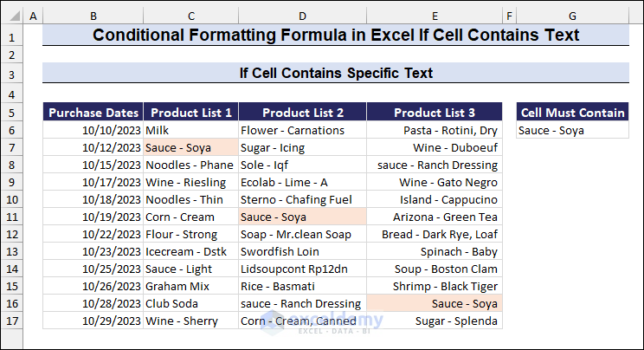Click the title cell about Conditional Formatting
Image resolution: width=644 pixels, height=350 pixels.
[x=336, y=36]
